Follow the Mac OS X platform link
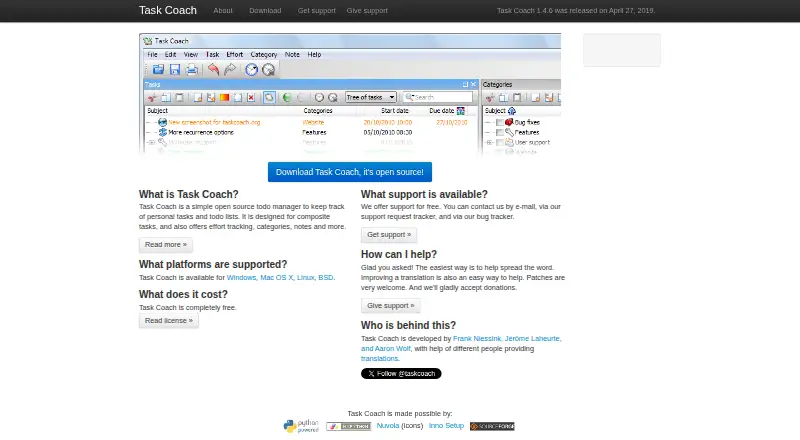This screenshot has height=440, width=800. [277, 278]
